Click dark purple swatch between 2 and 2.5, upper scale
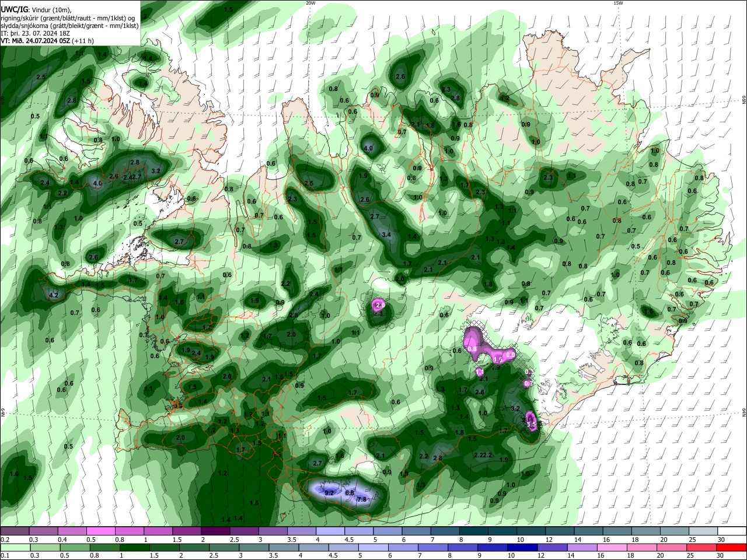The image size is (747, 560). click(215, 531)
